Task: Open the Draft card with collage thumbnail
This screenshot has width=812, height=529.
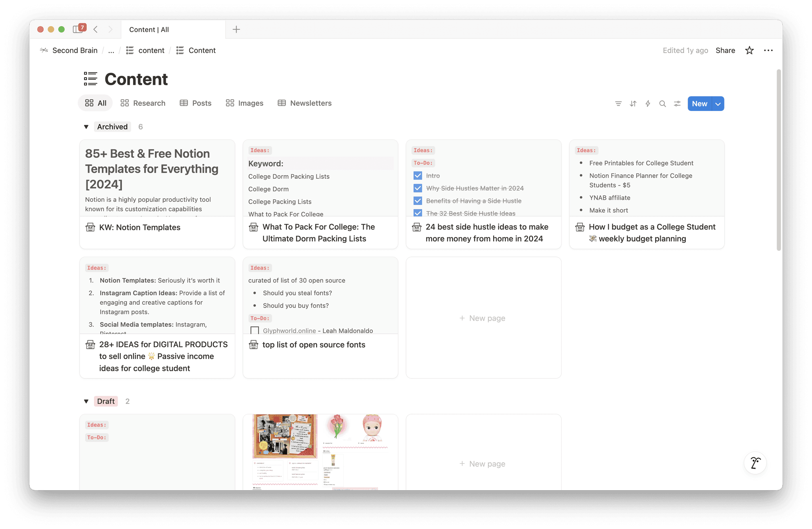Action: tap(320, 452)
